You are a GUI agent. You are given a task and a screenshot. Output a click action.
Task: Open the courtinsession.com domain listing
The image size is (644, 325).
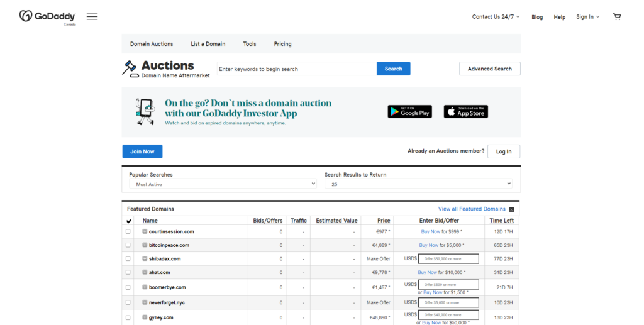(x=171, y=231)
